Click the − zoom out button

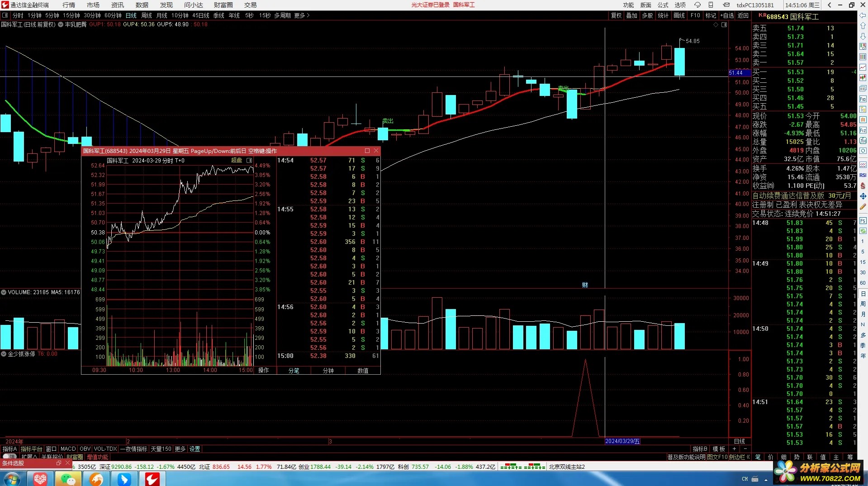click(x=745, y=449)
